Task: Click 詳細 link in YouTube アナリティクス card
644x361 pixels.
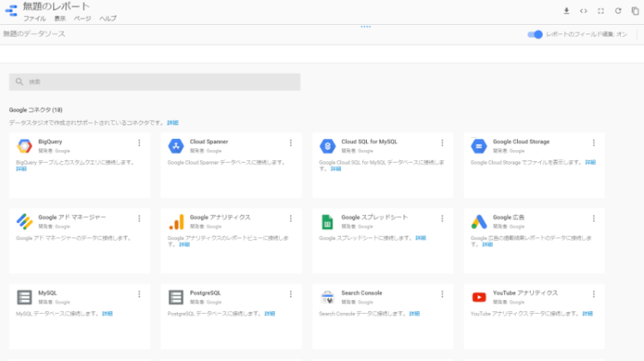Action: 587,314
